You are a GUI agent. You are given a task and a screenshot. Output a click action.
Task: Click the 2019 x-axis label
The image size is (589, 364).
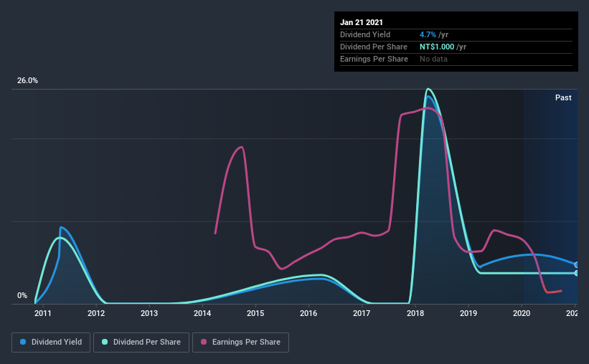(x=468, y=313)
